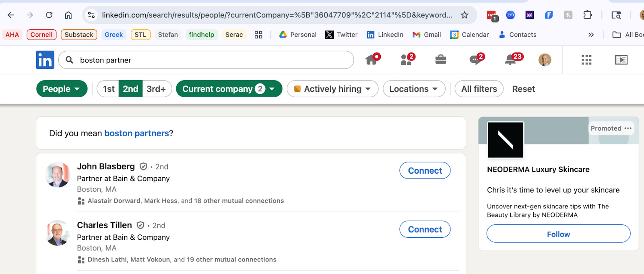Screen dimensions: 644x274
Task: Toggle the 3rd+ connections filter
Action: click(x=156, y=89)
